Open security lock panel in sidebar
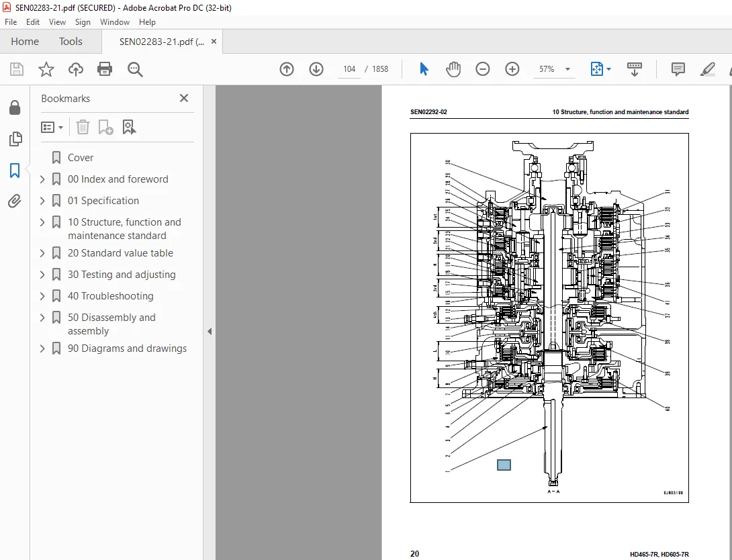This screenshot has height=560, width=732. click(15, 107)
